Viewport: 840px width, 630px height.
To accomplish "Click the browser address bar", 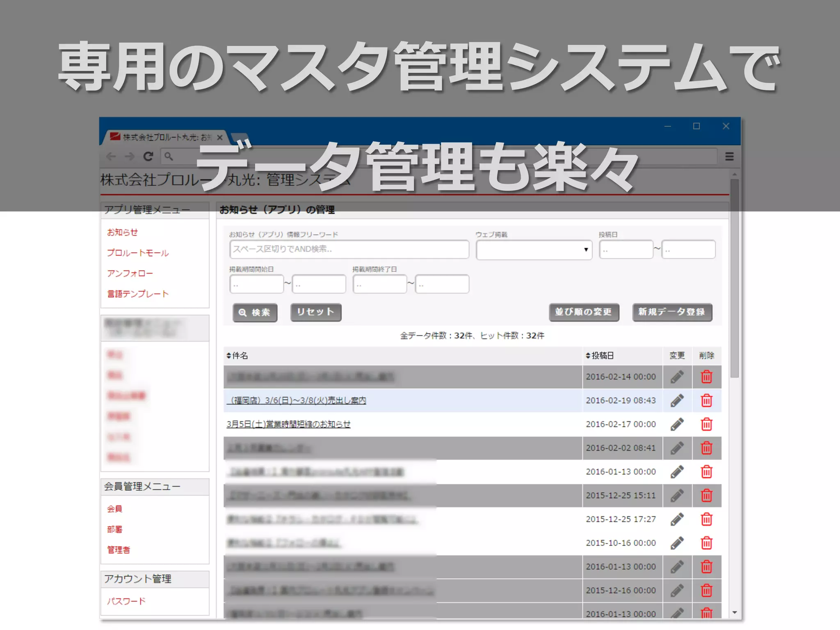I will point(439,156).
